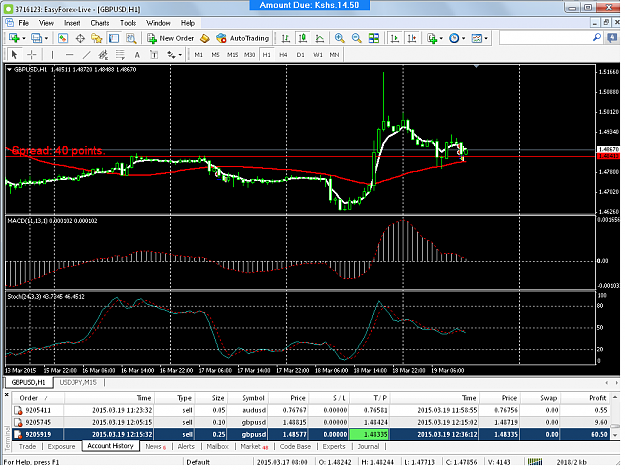
Task: Select the highlighted order 9205919 row
Action: pyautogui.click(x=311, y=434)
